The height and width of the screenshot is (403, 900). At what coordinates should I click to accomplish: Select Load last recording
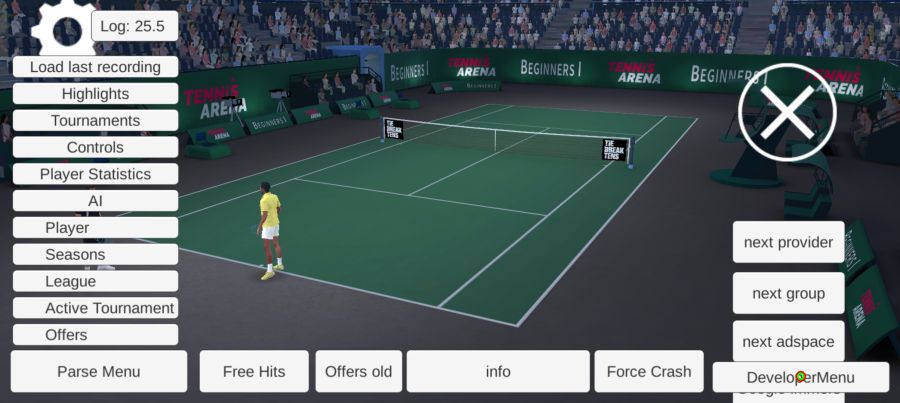tap(95, 67)
